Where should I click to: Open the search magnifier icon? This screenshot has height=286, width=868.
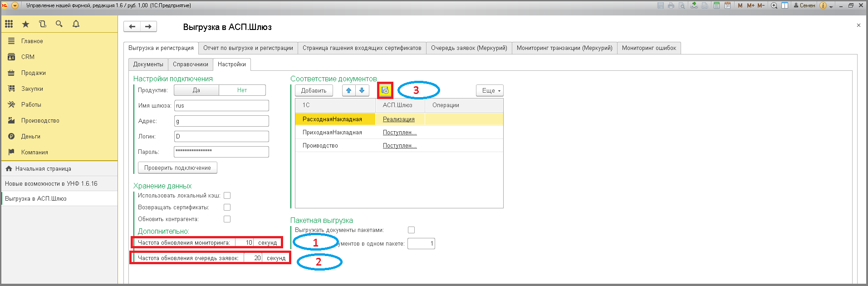coord(59,24)
